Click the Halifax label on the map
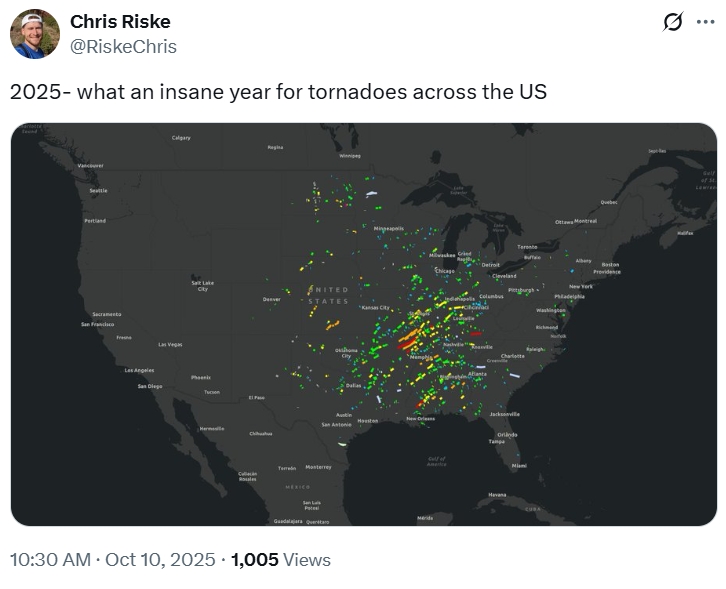726x589 pixels. pyautogui.click(x=684, y=233)
